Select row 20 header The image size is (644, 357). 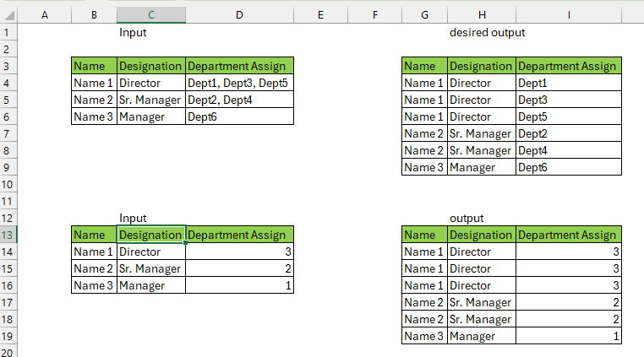pos(8,352)
